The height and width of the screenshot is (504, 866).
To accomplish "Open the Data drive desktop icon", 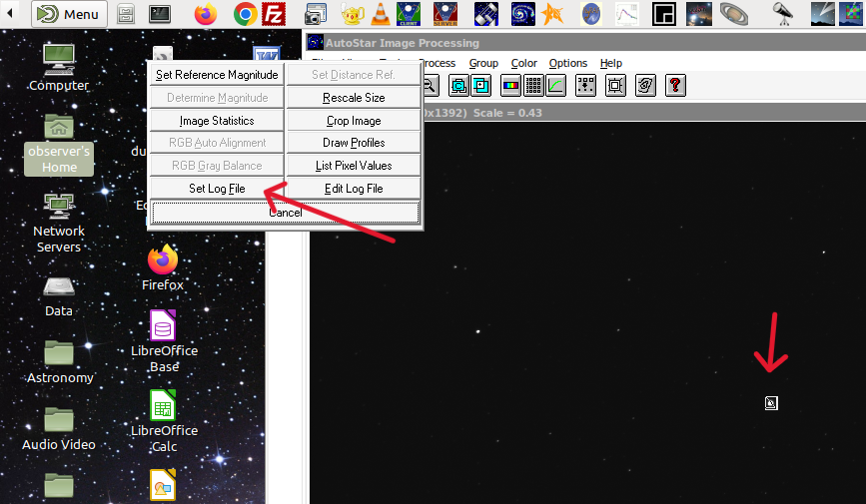I will pos(59,297).
